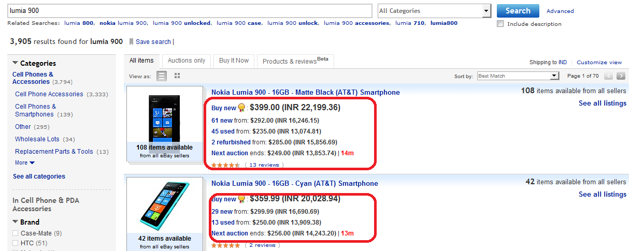Open 2 reviews link
The height and width of the screenshot is (251, 644).
coord(262,245)
